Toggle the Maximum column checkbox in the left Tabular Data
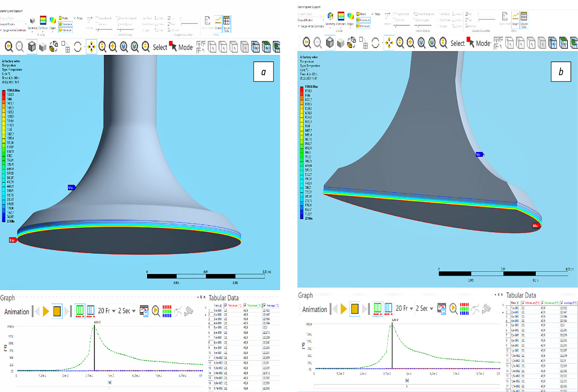Viewport: 578px width, 392px height. [x=245, y=306]
